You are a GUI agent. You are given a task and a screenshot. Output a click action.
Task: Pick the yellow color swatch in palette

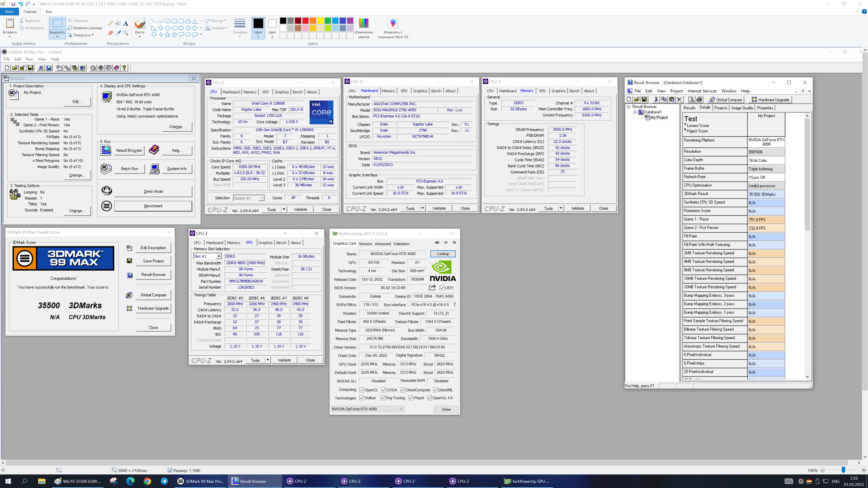point(320,21)
